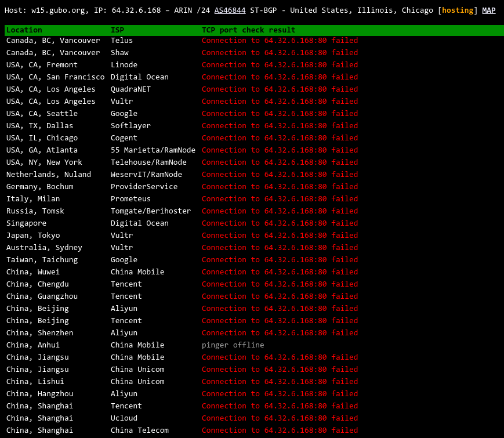Click 'China, Shenzhen' location

tap(39, 333)
